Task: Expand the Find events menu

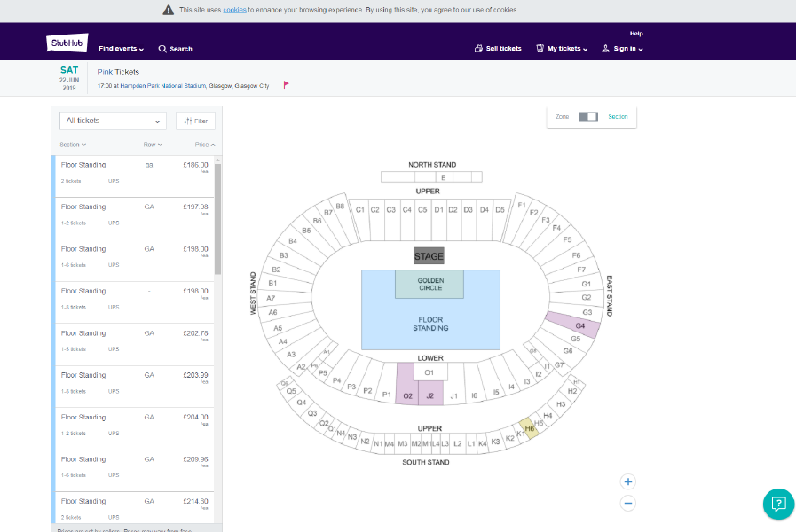Action: pyautogui.click(x=121, y=49)
